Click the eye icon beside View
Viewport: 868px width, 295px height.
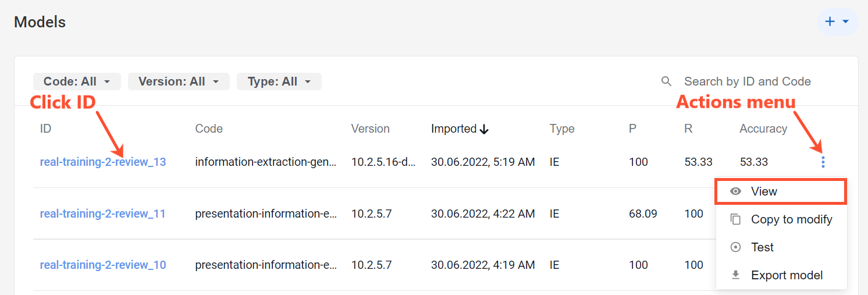pos(735,191)
